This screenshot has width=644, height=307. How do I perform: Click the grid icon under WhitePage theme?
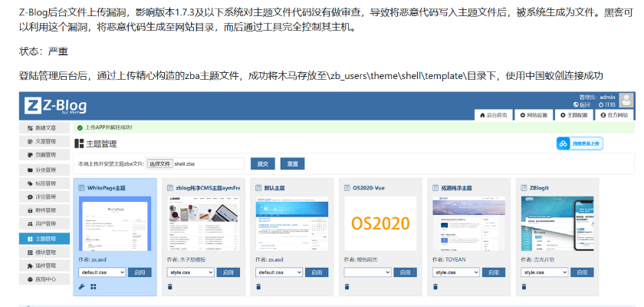tap(94, 287)
